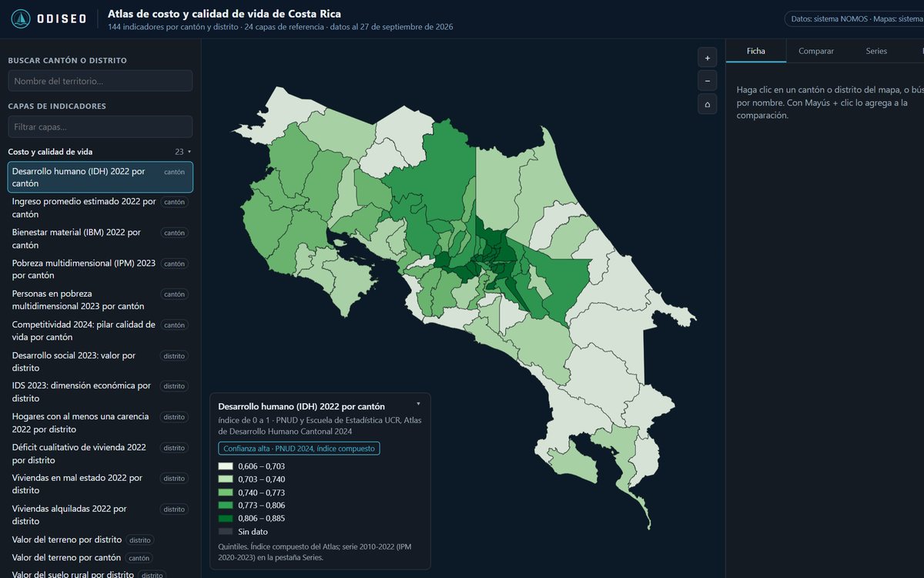924x578 pixels.
Task: Click the CAPAS DE INDICADORES heading
Action: coord(57,106)
